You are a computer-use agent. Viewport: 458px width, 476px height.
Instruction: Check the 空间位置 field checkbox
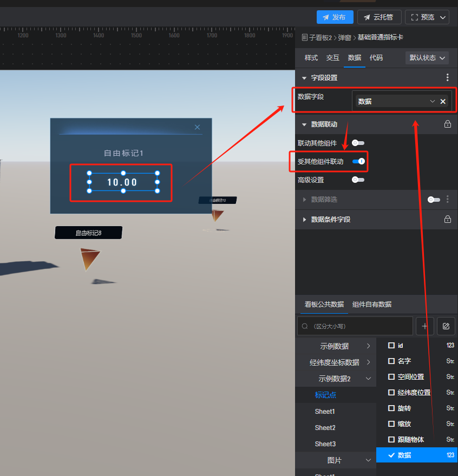tap(391, 376)
